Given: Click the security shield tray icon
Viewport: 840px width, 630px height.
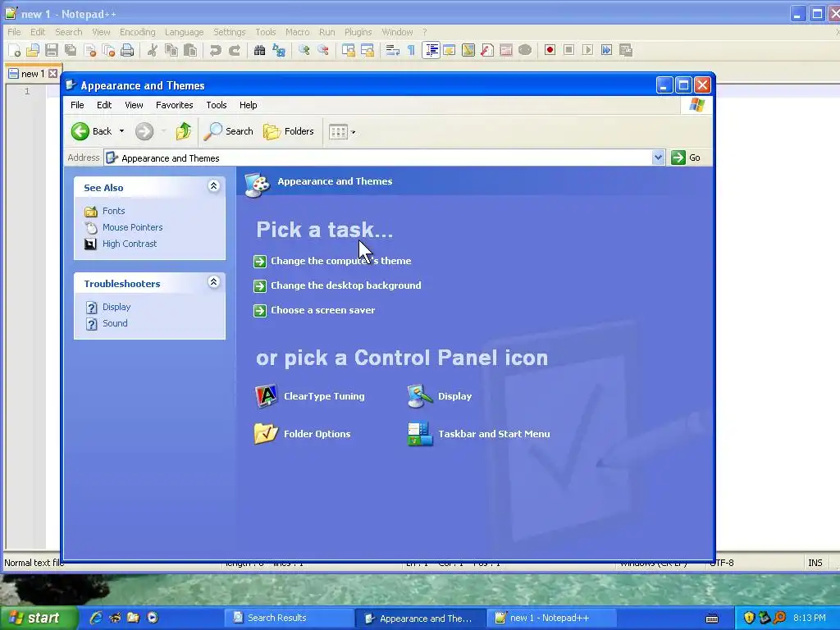Looking at the screenshot, I should pyautogui.click(x=749, y=618).
